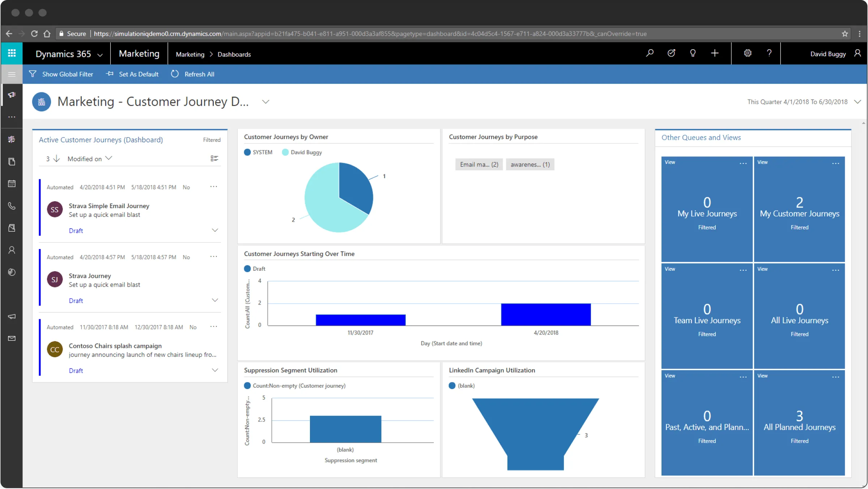
Task: Toggle (blank) legend in LinkedIn chart
Action: pyautogui.click(x=461, y=385)
